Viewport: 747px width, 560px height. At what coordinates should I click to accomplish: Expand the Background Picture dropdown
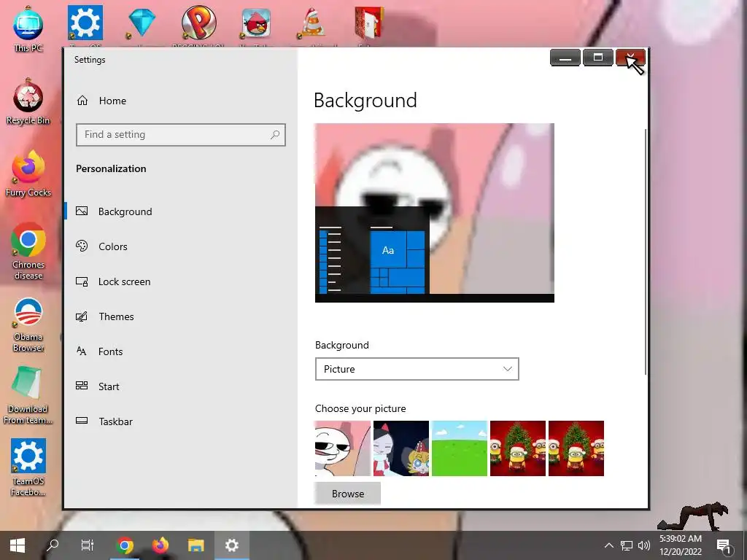coord(417,369)
